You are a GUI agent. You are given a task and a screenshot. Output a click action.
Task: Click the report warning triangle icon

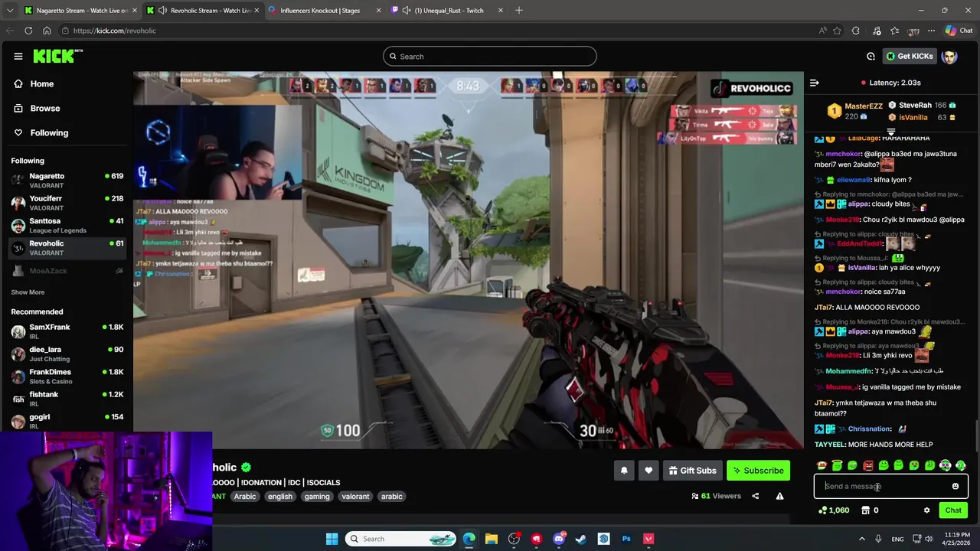779,496
